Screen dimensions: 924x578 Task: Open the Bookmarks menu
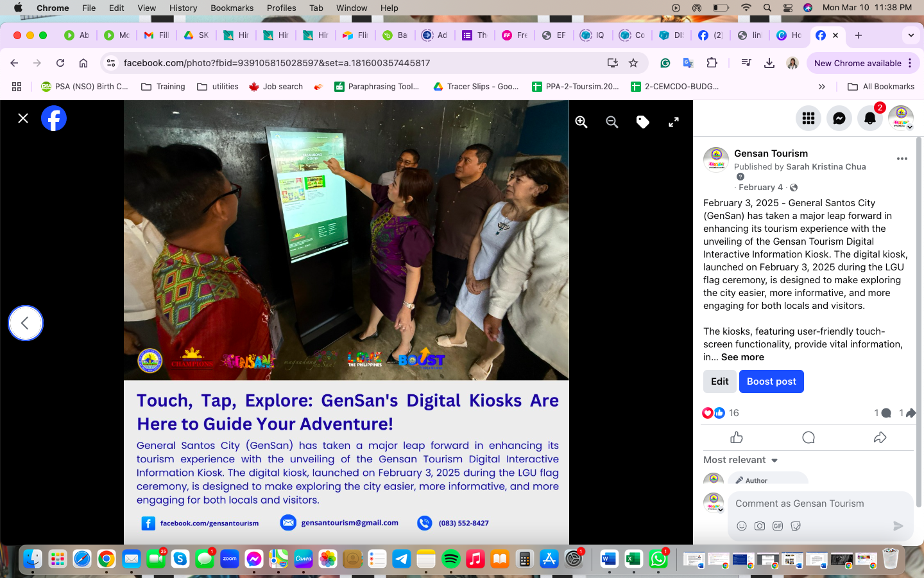coord(232,8)
